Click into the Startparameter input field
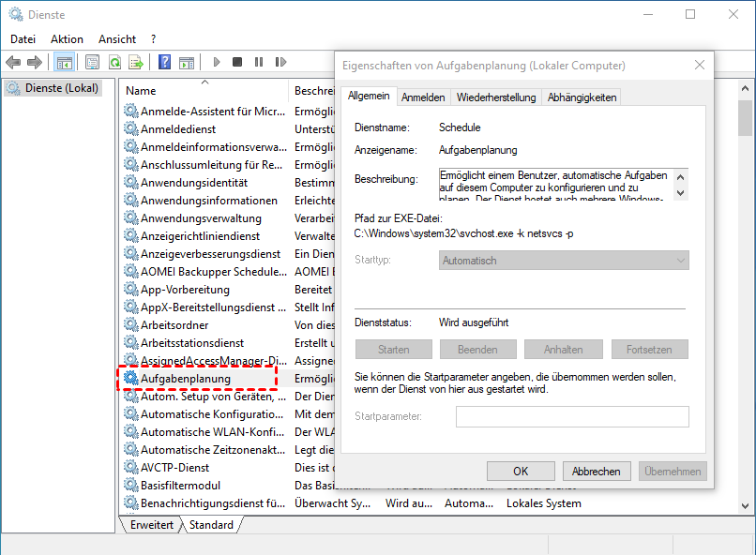 (x=572, y=417)
